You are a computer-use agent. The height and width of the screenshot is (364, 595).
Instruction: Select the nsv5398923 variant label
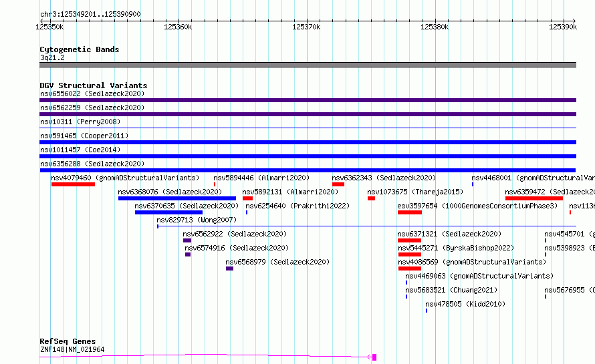(x=569, y=248)
